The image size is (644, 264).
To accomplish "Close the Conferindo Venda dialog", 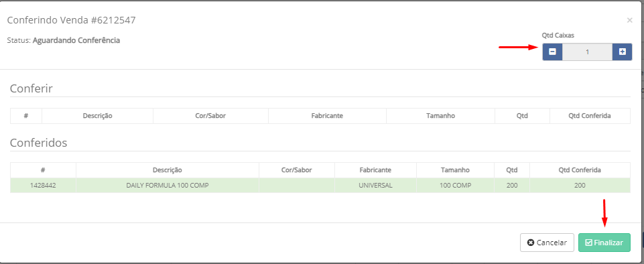I will 629,20.
